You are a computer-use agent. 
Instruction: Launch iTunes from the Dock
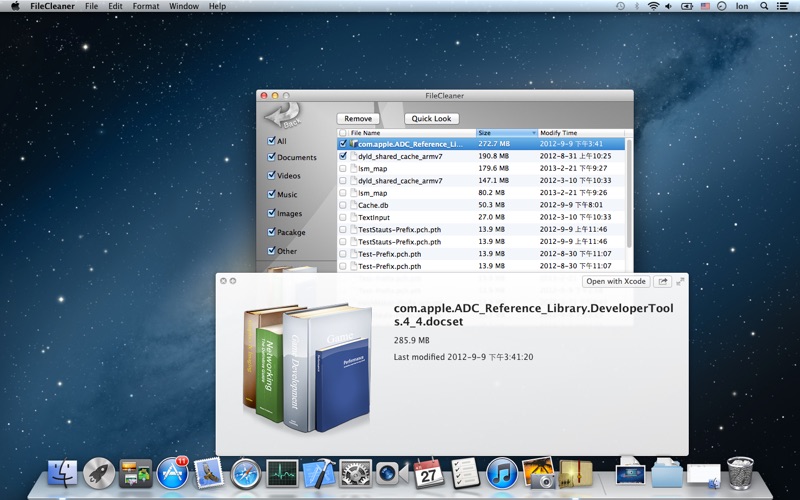502,473
